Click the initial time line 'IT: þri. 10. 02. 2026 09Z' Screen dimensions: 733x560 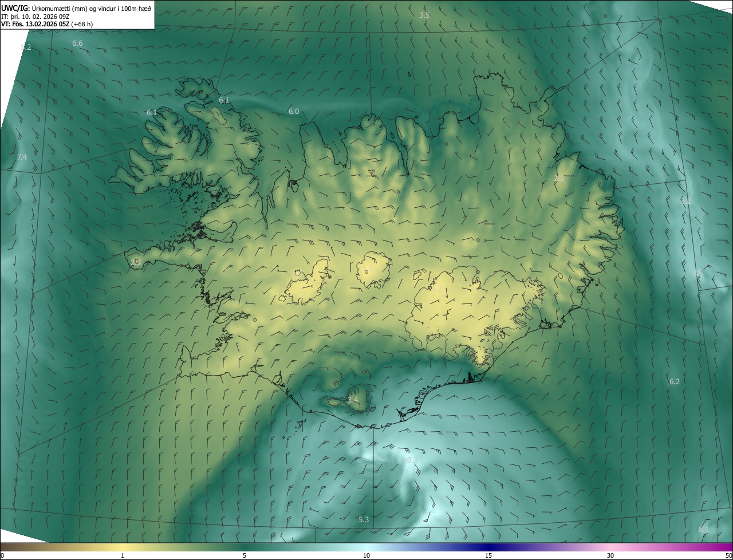[36, 16]
